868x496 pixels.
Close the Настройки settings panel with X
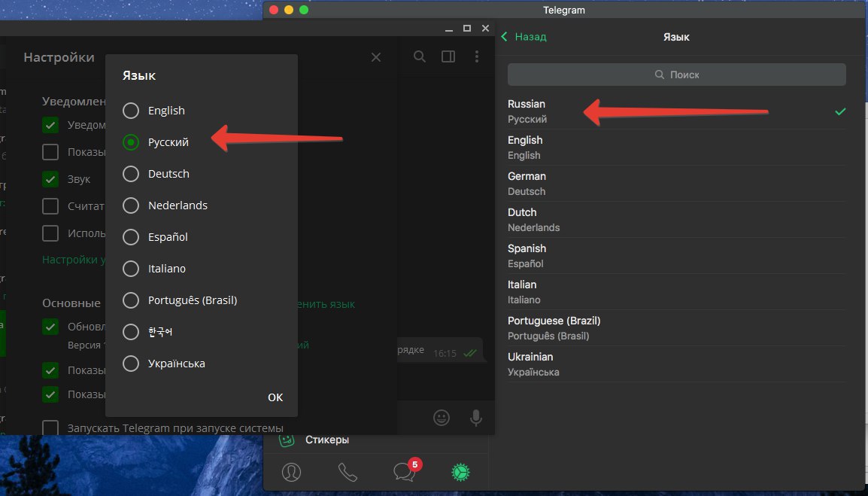click(376, 57)
